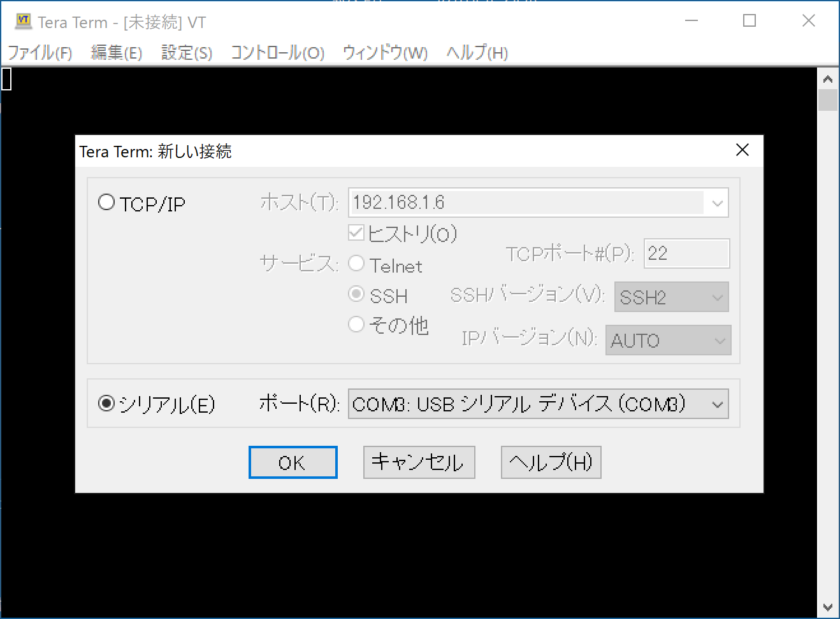Open the コントロール(O) menu
The height and width of the screenshot is (619, 840).
click(x=277, y=53)
